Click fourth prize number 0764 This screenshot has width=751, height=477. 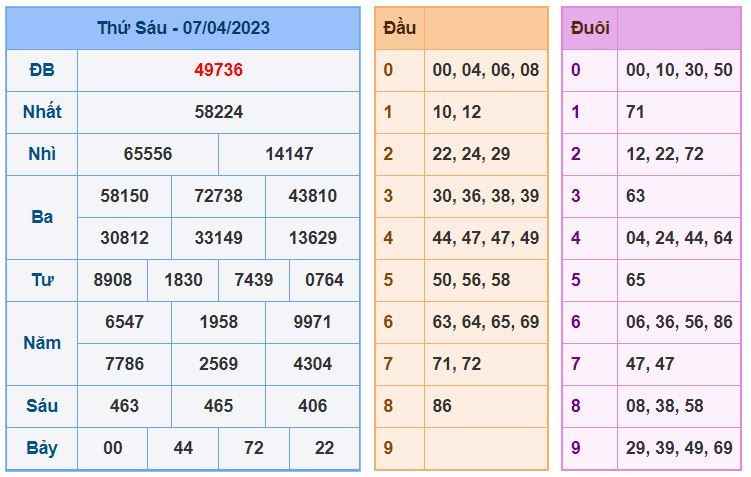click(324, 280)
